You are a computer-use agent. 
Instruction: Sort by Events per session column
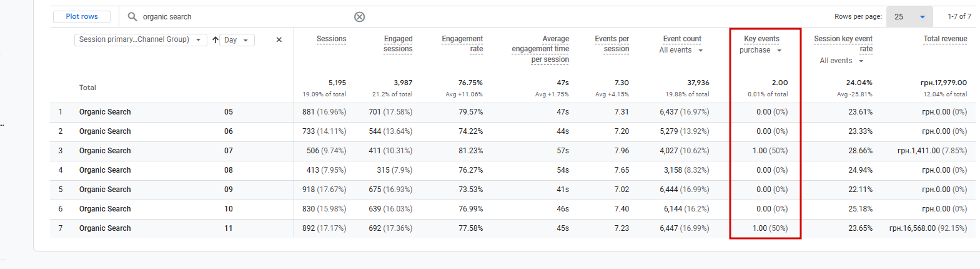pos(611,44)
